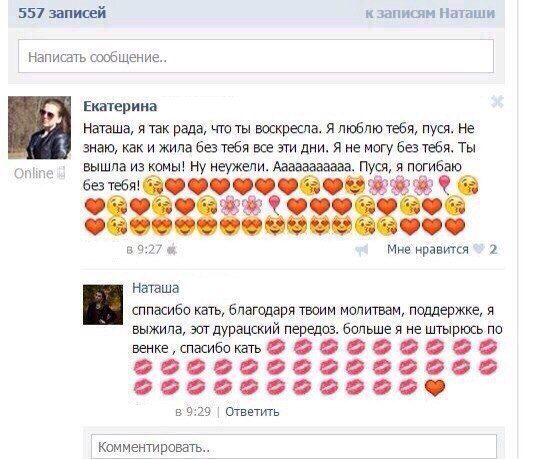
Task: Click the 'Мне нравится' link
Action: (428, 249)
